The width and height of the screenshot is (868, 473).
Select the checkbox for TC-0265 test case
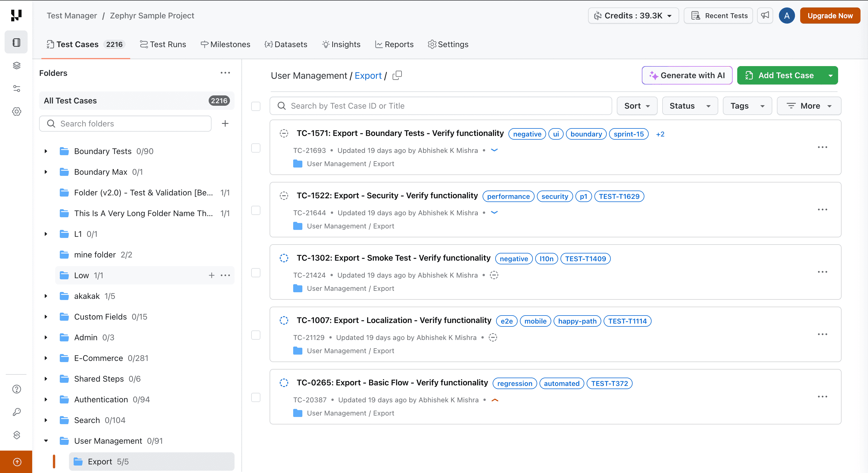[x=256, y=397]
